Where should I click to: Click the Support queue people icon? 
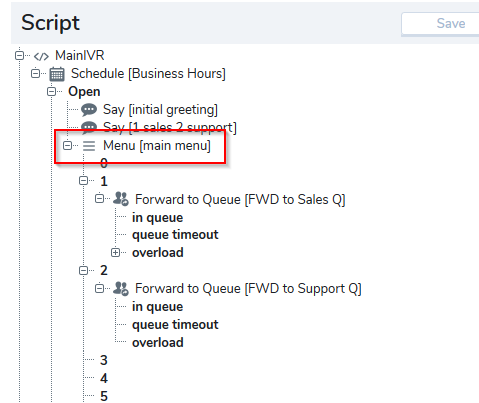coord(121,288)
